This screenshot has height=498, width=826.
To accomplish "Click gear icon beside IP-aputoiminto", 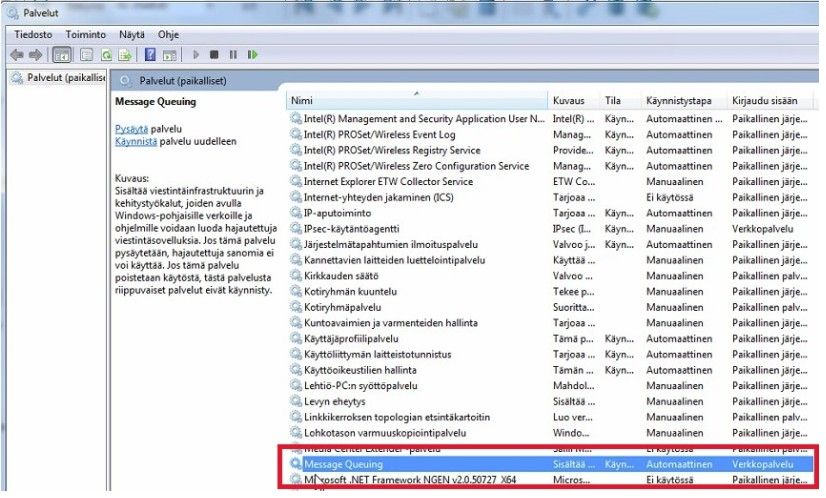I will coord(296,213).
